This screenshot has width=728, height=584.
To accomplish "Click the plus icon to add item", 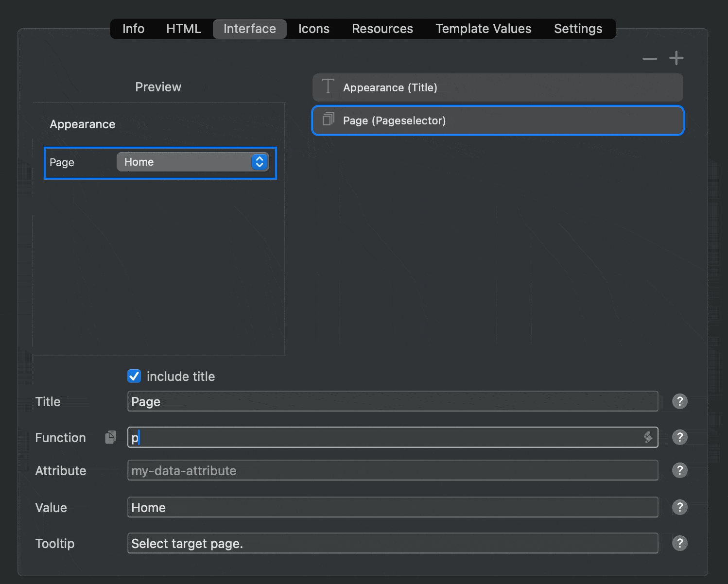I will [676, 58].
